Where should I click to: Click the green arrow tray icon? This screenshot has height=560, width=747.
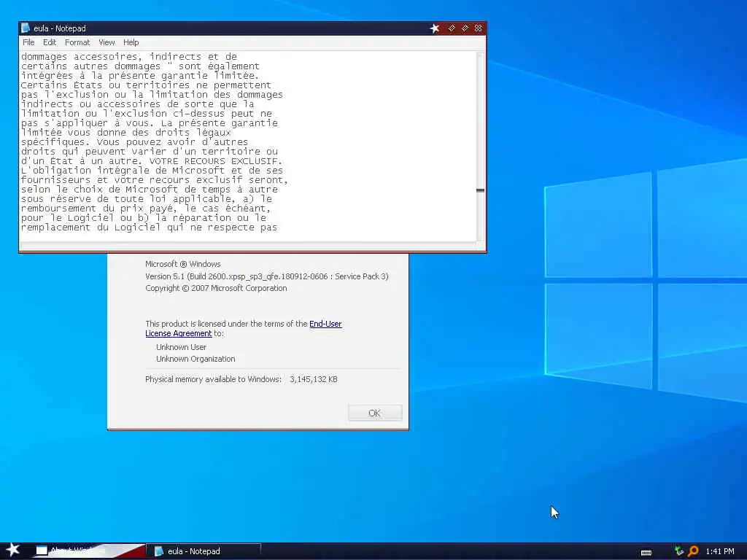click(679, 551)
